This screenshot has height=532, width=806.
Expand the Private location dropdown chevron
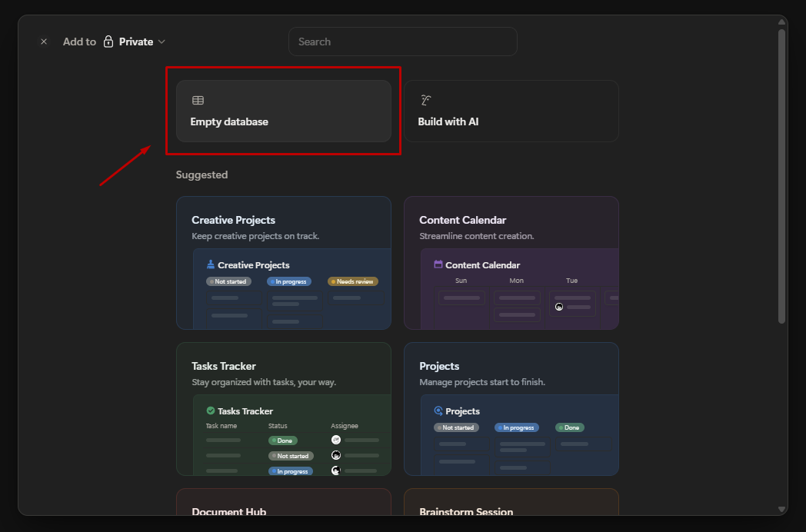coord(162,42)
